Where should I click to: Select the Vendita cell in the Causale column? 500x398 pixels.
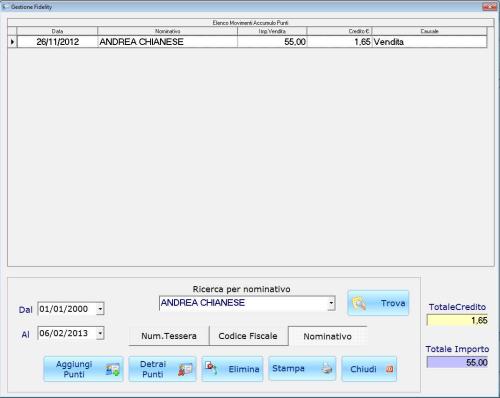429,42
